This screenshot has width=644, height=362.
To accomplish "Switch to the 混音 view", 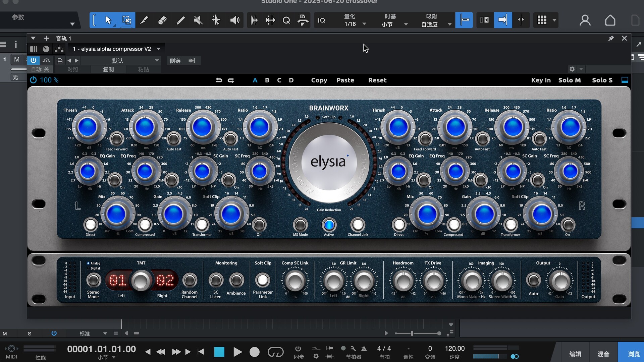I will (x=603, y=354).
